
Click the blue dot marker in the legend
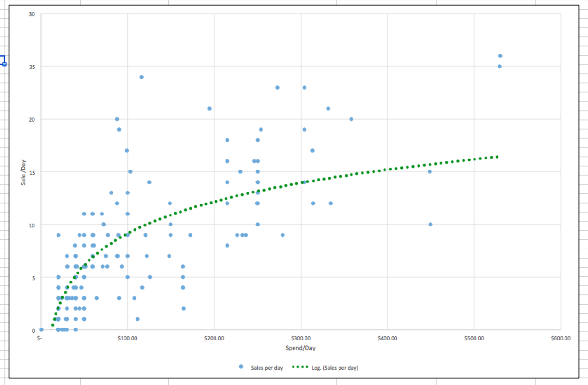coord(241,367)
